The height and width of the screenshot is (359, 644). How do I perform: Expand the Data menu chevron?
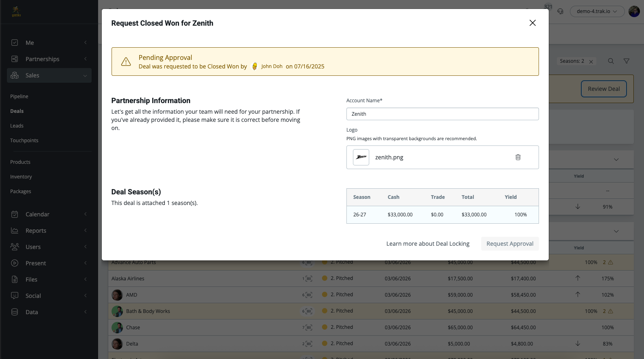pyautogui.click(x=85, y=312)
